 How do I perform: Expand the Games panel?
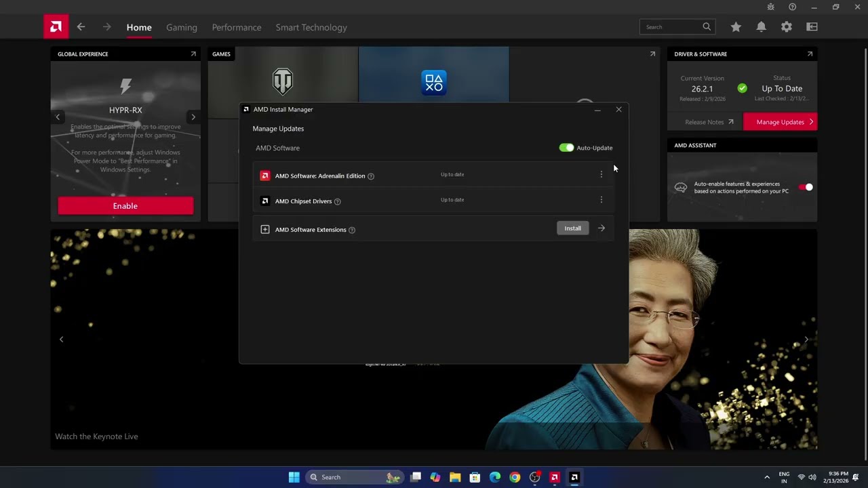click(652, 54)
